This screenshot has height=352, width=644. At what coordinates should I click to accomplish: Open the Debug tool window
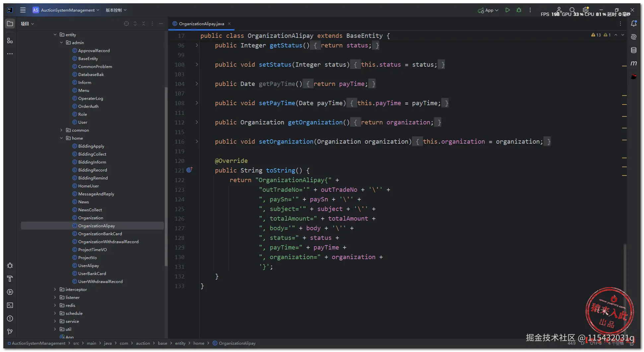click(x=10, y=265)
